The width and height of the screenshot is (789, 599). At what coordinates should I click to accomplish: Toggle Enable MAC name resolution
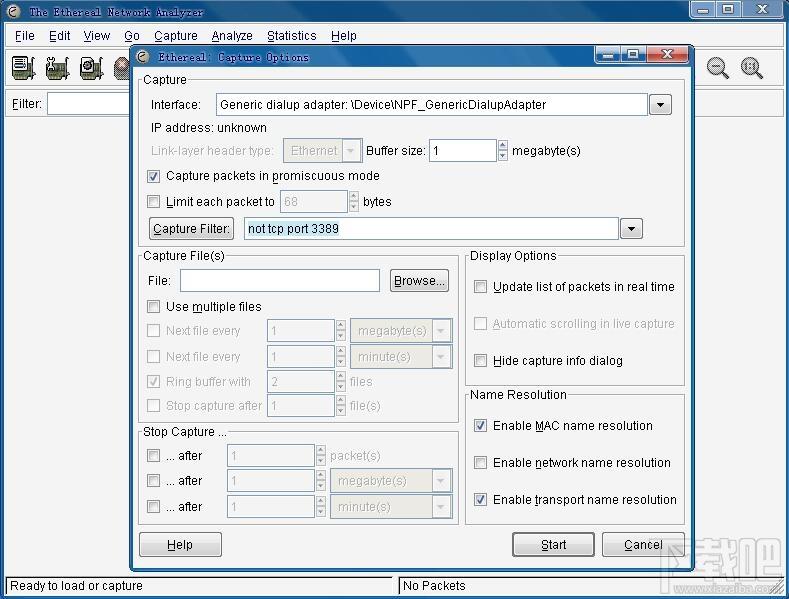pos(481,426)
